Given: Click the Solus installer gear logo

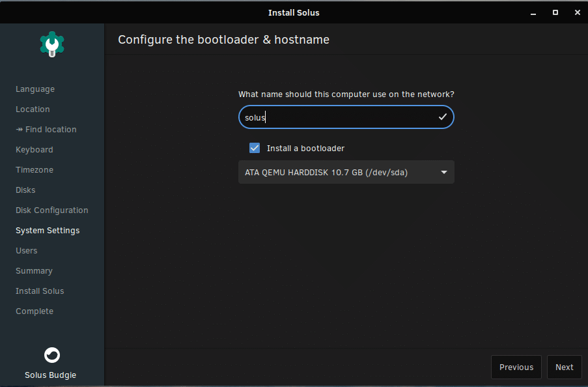Looking at the screenshot, I should (x=52, y=44).
